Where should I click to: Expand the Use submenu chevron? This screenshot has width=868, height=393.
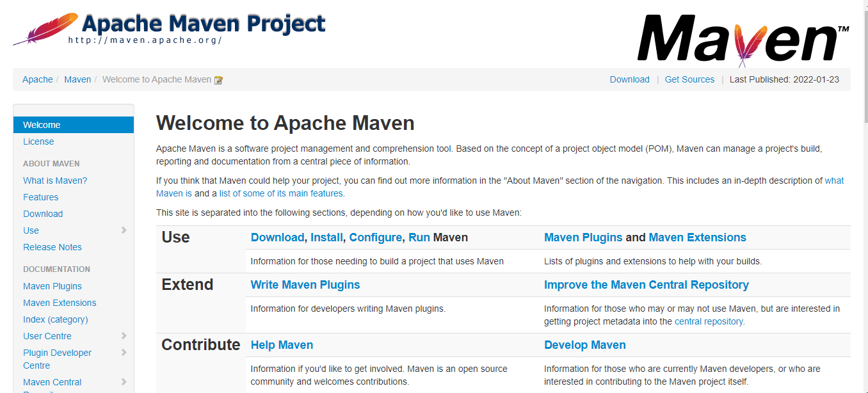click(x=124, y=230)
